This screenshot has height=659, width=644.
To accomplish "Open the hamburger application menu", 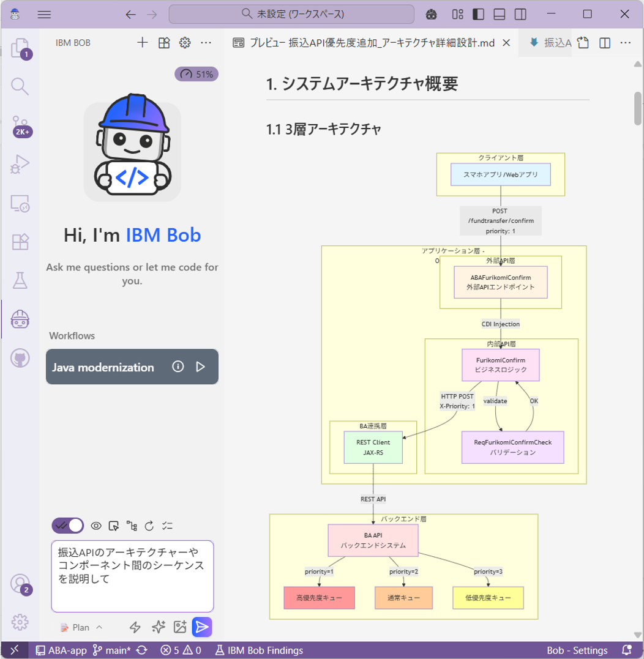I will point(44,14).
